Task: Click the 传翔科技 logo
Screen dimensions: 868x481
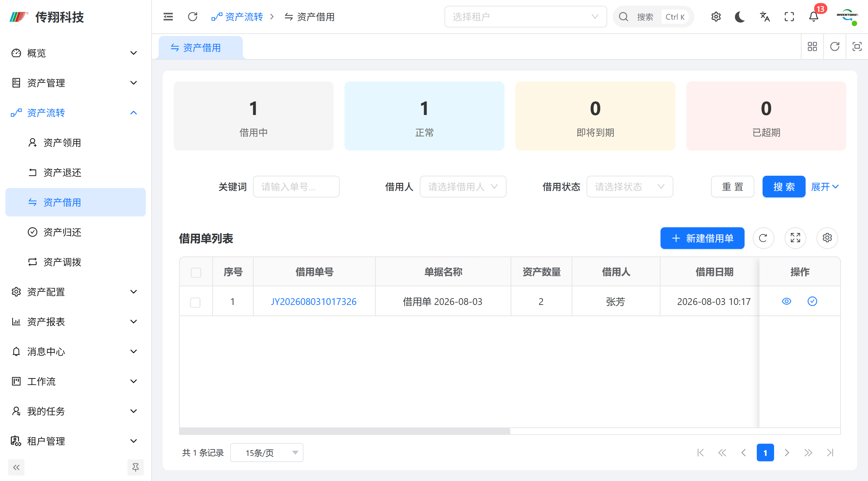Action: 47,17
